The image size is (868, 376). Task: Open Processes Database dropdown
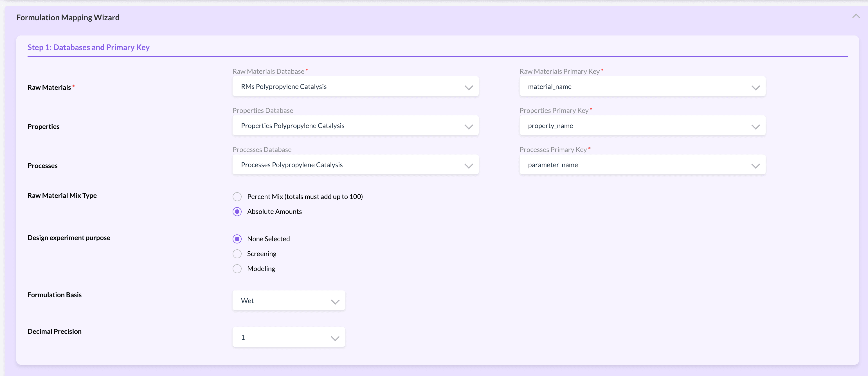(x=355, y=165)
